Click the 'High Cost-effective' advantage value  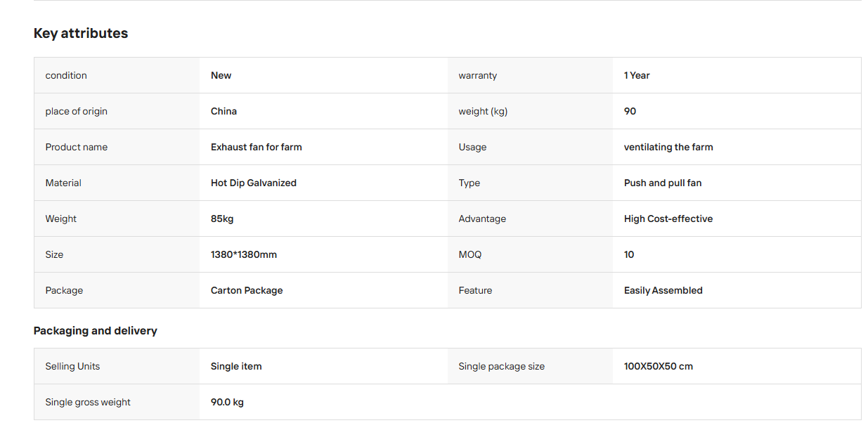click(668, 219)
